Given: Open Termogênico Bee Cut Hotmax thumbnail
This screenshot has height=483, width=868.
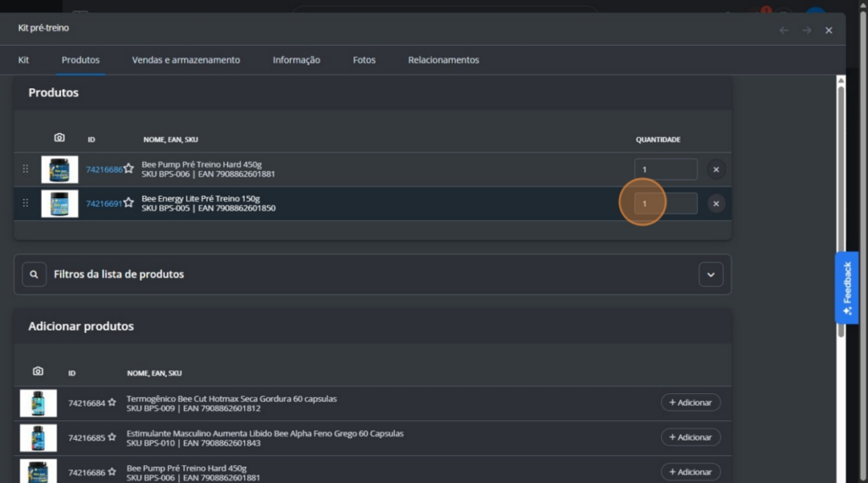Looking at the screenshot, I should [x=38, y=402].
